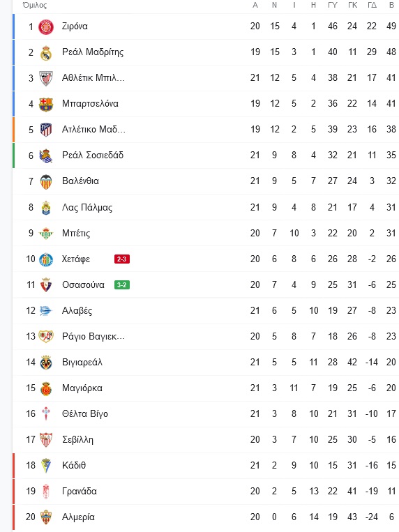Click the Almería crest icon
This screenshot has height=532, width=399.
click(x=46, y=517)
